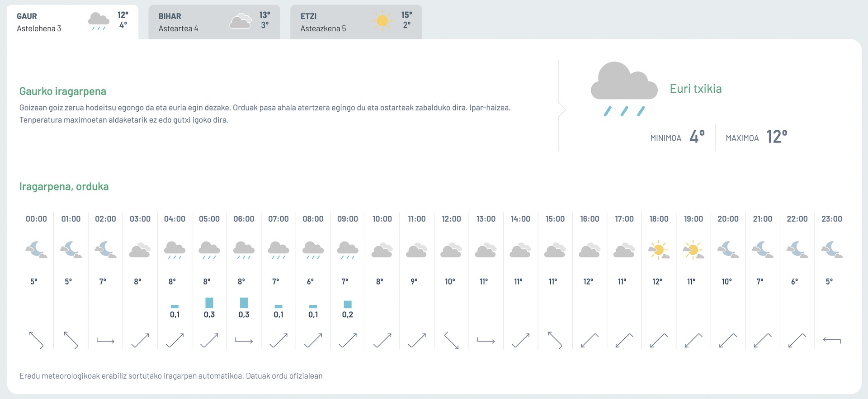Click the 0,3 rain bar at 05:00
Viewport: 868px width, 399px height.
pyautogui.click(x=209, y=303)
